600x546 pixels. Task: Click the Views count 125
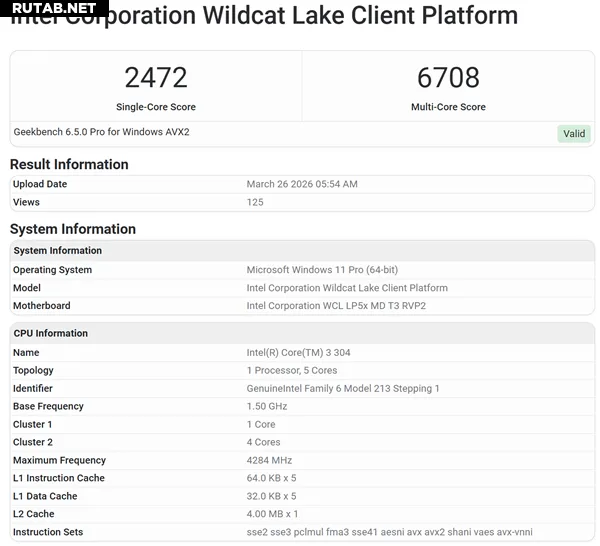255,202
